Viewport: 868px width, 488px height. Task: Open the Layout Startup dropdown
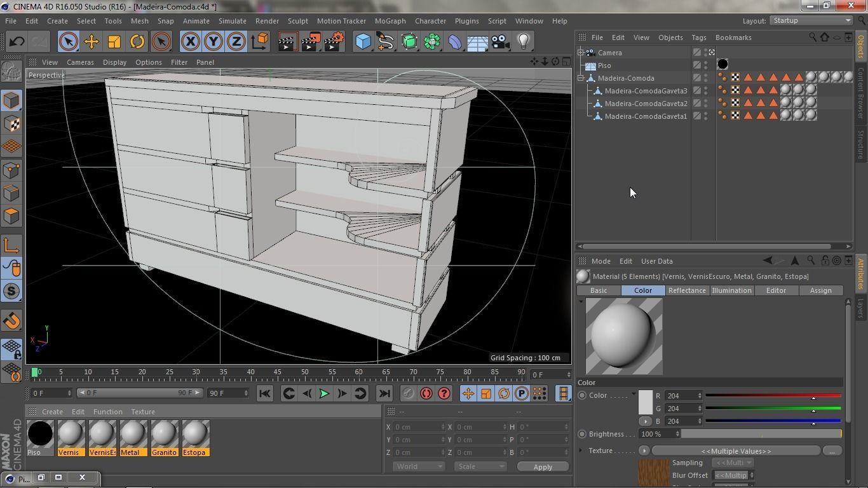pos(811,20)
